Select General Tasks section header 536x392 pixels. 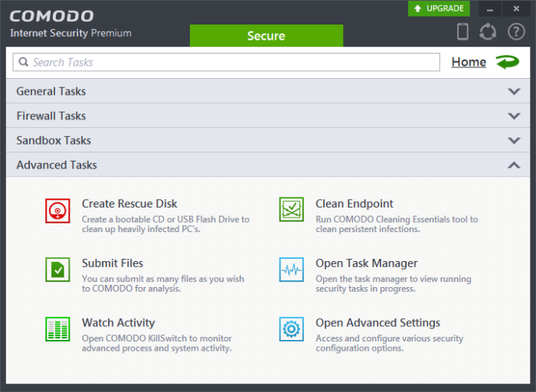click(x=268, y=91)
